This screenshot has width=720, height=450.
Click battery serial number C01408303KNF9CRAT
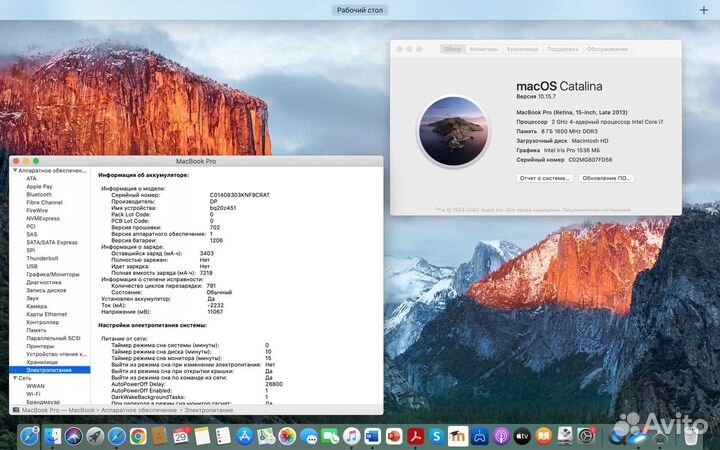pos(240,195)
